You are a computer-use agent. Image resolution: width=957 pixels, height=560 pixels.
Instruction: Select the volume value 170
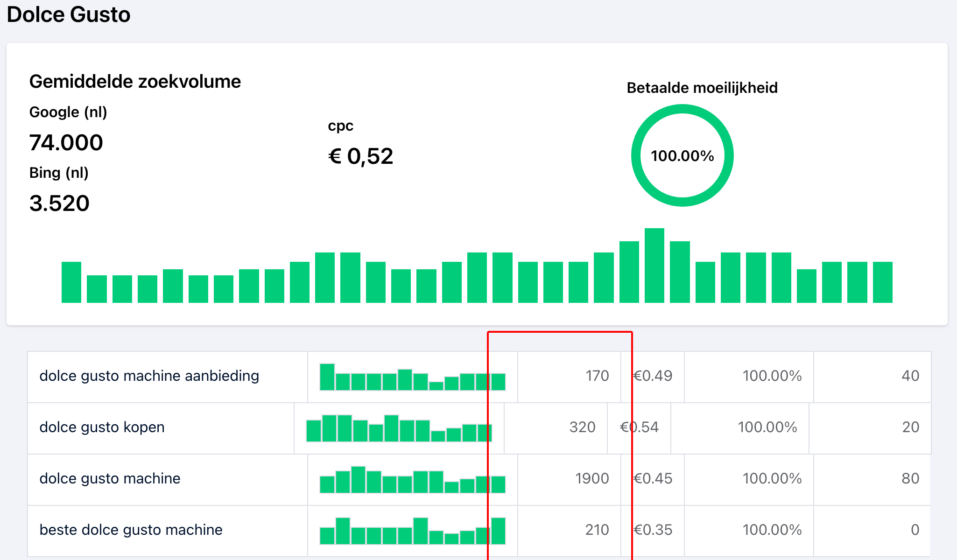pos(598,376)
